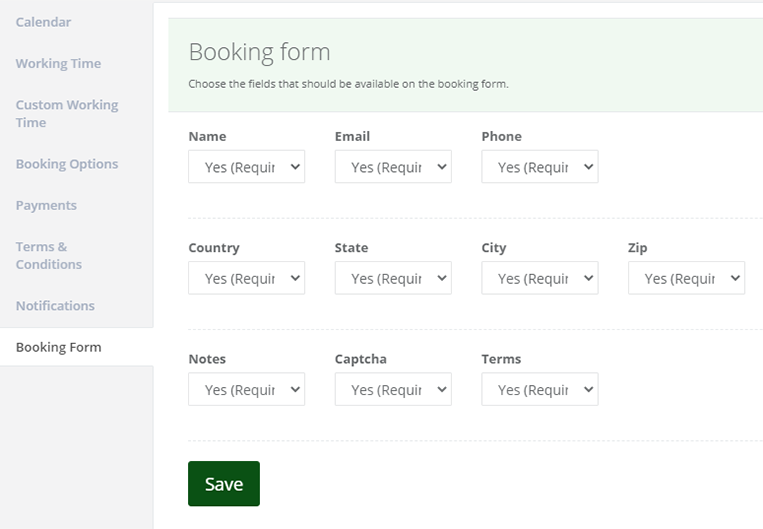The image size is (763, 529).
Task: Open the Payments settings tab
Action: tap(46, 205)
